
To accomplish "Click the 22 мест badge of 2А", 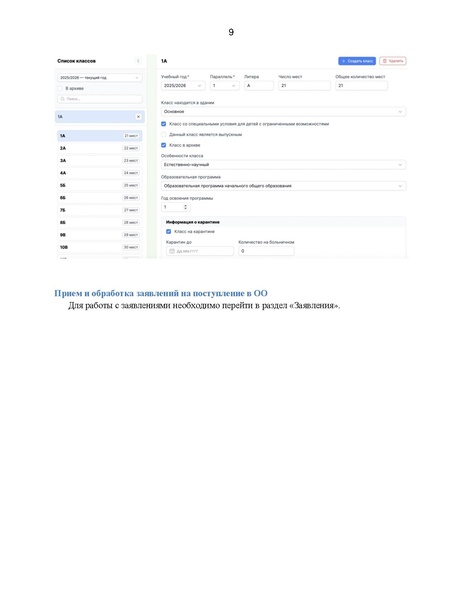I will click(x=131, y=148).
